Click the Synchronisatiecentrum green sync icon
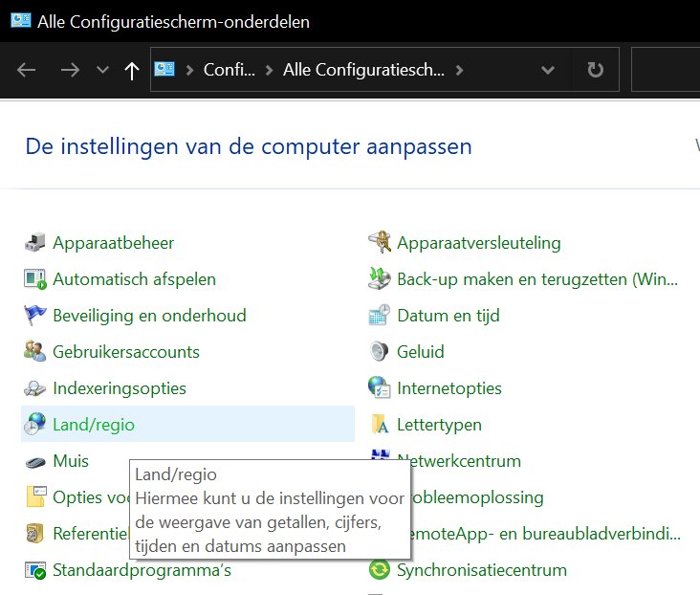 pyautogui.click(x=380, y=569)
